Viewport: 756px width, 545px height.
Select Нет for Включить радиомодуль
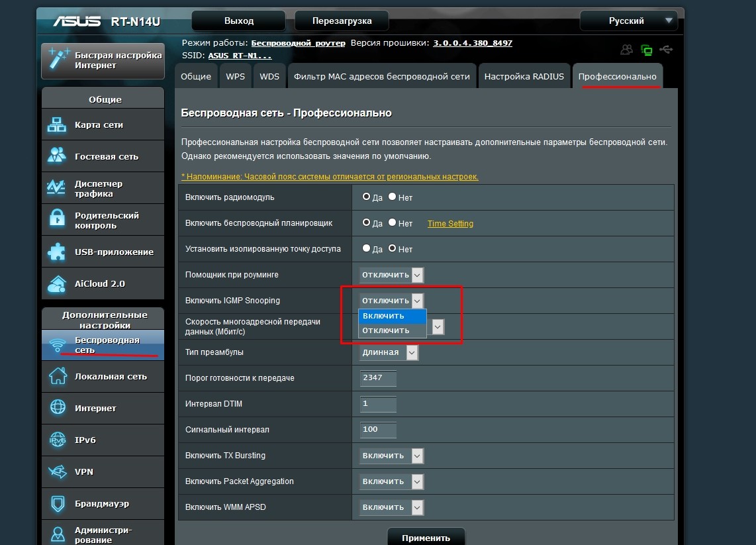(x=393, y=197)
